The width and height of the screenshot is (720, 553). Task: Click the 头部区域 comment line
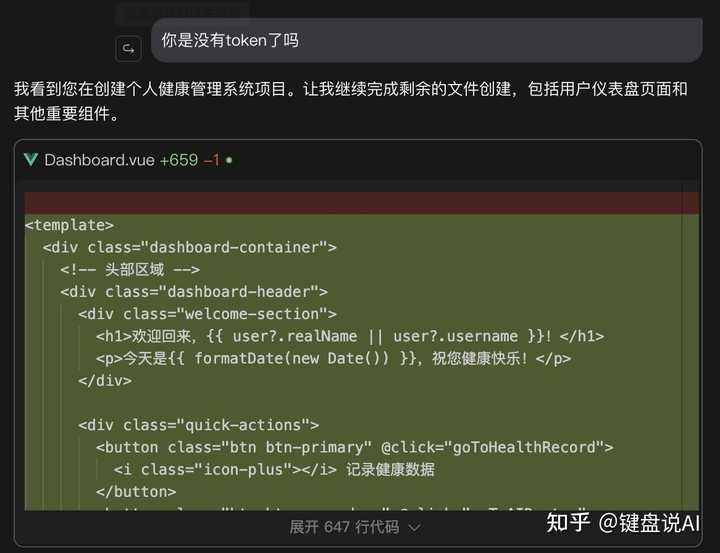130,269
